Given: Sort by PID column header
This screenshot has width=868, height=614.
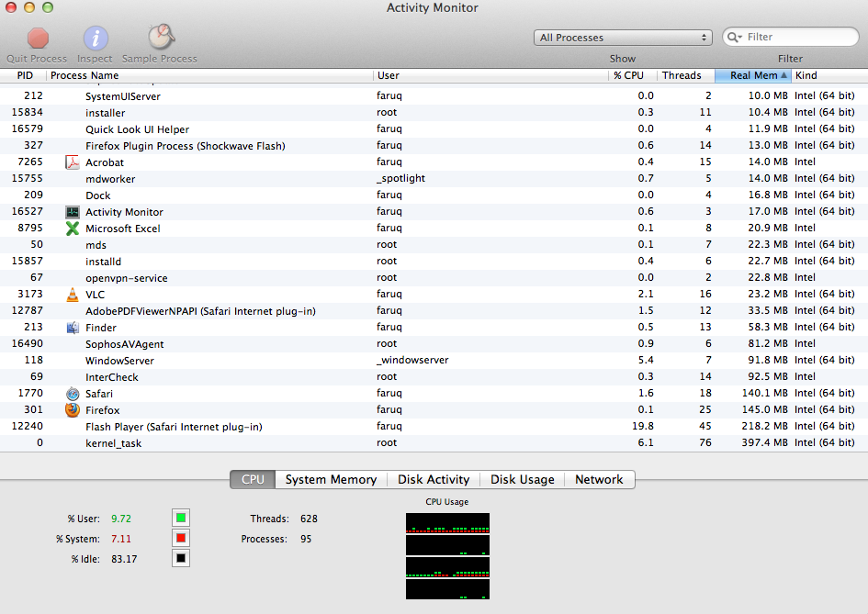Looking at the screenshot, I should 23,75.
